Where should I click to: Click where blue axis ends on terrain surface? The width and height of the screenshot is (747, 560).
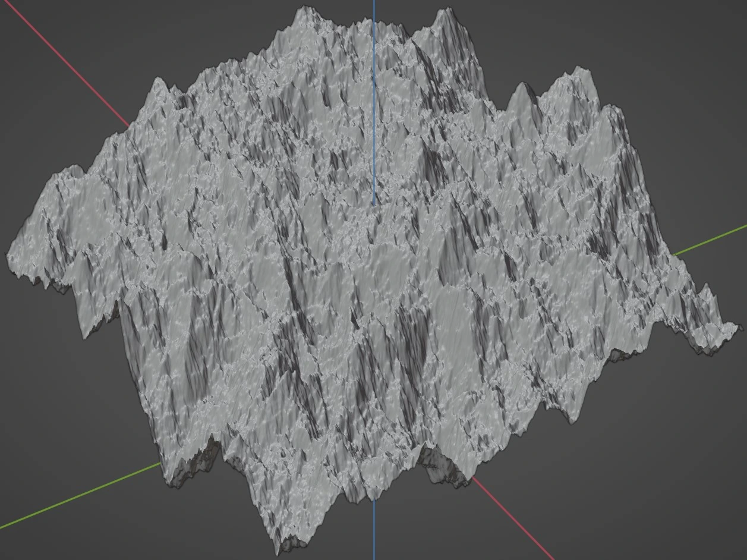coord(374,205)
